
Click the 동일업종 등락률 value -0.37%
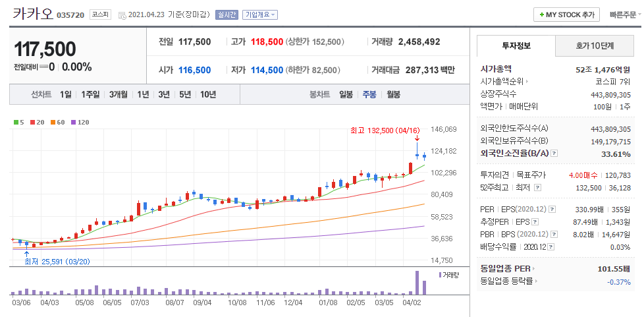click(x=619, y=281)
